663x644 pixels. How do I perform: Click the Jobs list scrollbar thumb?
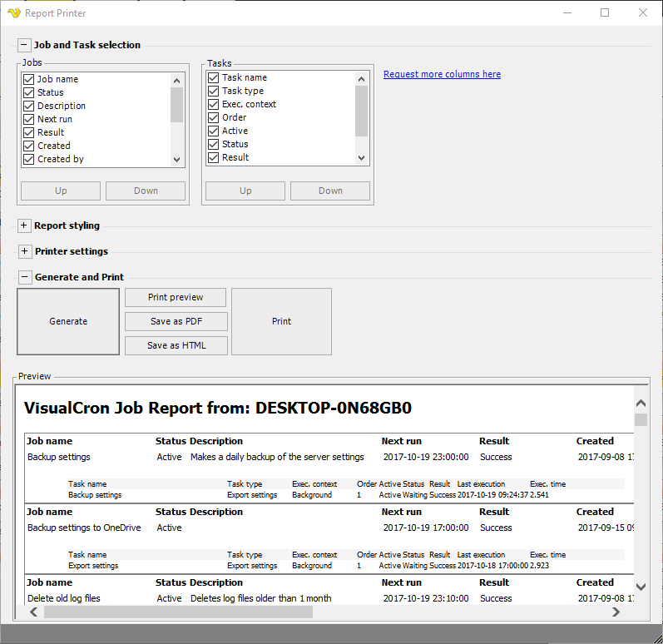point(176,105)
